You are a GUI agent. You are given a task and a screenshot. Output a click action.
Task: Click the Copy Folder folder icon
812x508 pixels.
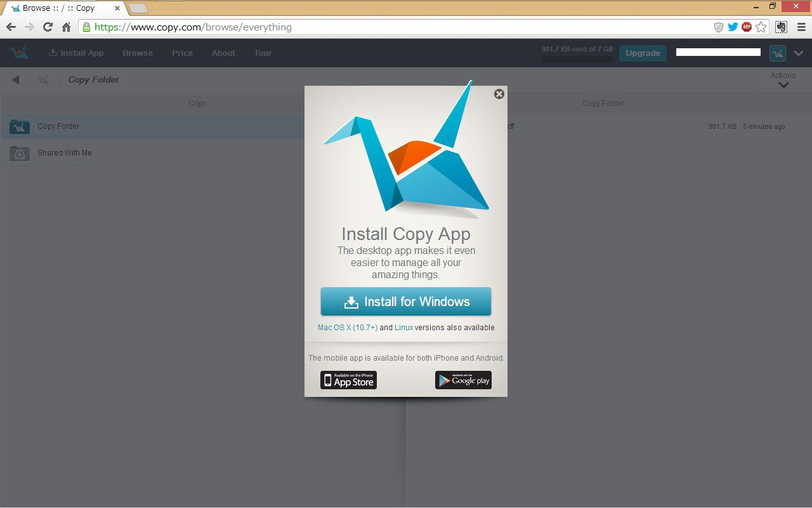point(20,126)
